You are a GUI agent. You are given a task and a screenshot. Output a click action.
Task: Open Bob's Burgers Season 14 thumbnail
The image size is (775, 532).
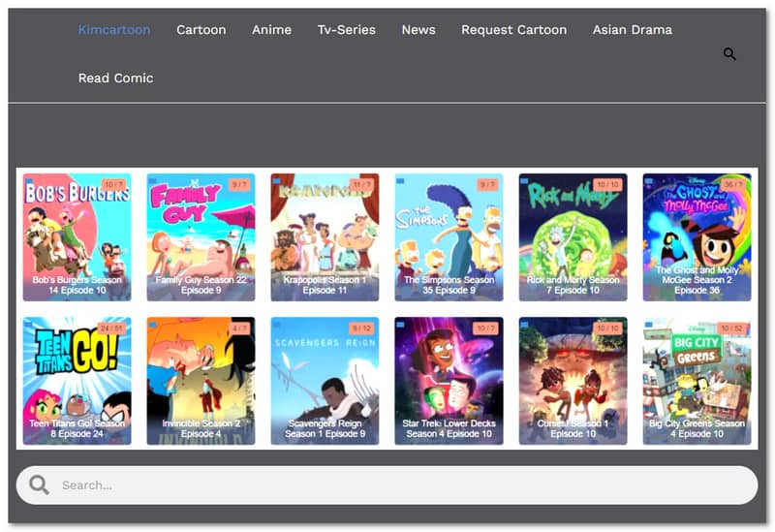click(x=77, y=236)
